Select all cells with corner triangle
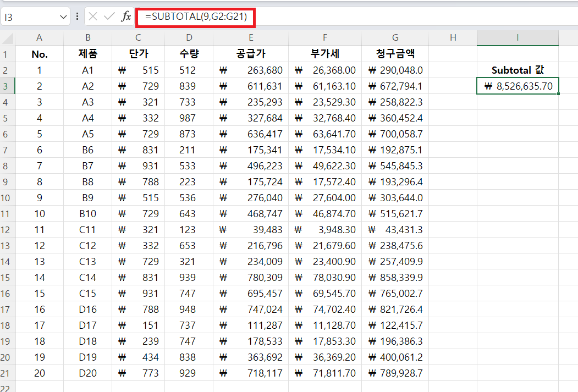Viewport: 578px width, 392px height. point(7,38)
